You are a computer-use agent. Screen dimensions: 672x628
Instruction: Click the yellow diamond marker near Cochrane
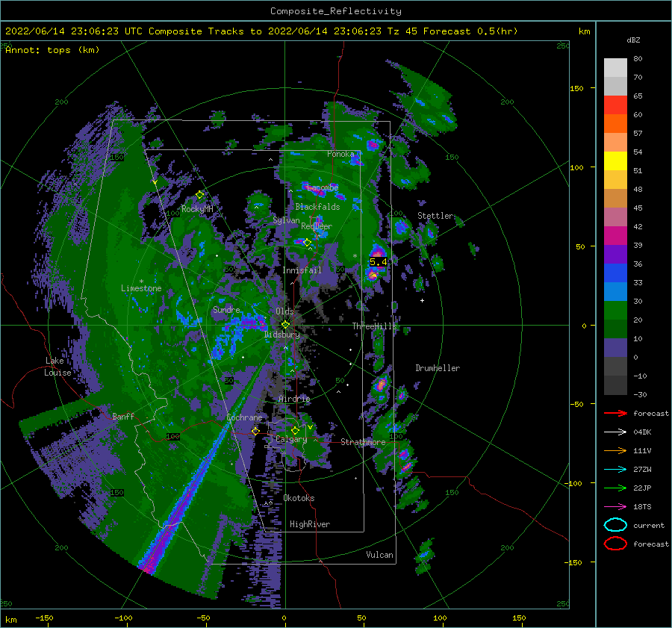coord(255,431)
